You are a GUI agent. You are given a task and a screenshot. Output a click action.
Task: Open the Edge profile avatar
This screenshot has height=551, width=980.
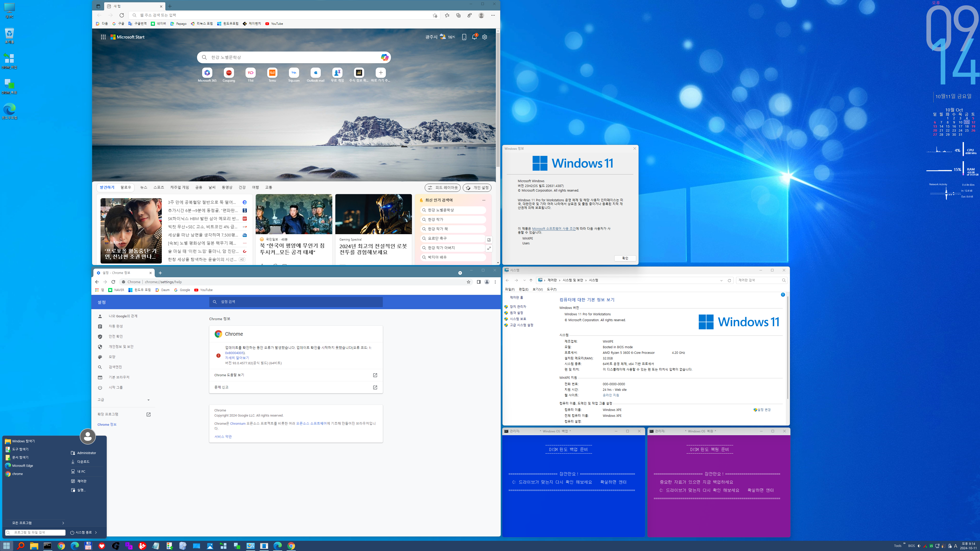click(481, 15)
